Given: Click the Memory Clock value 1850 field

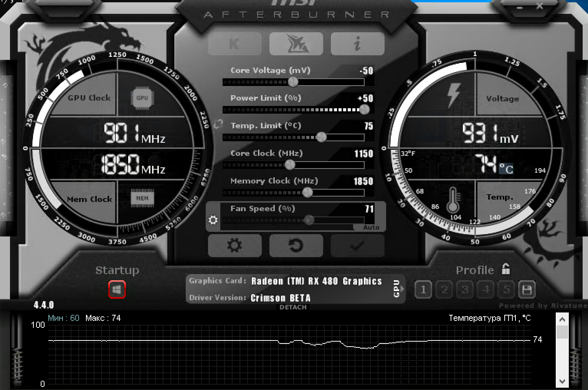Looking at the screenshot, I should click(x=363, y=181).
